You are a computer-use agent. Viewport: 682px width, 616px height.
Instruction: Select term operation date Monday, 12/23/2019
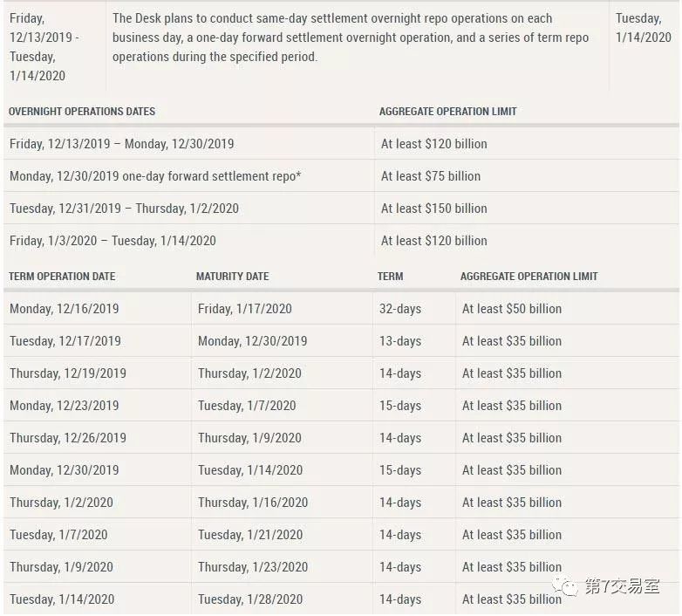[x=65, y=406]
